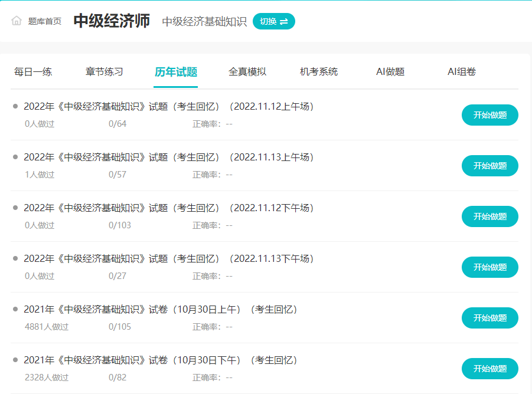Click 开始做题 for the 2022.11.13上午场 paper
Viewport: 532px width, 394px height.
click(x=489, y=166)
